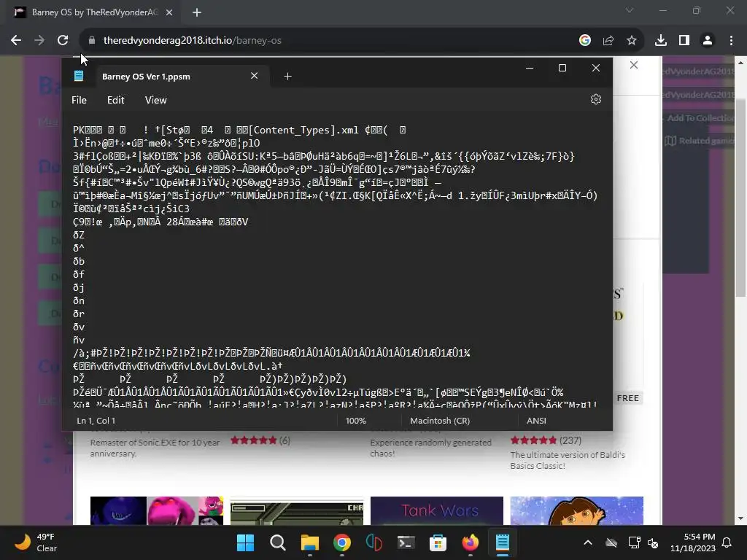Share this page icon in Chrome
The height and width of the screenshot is (560, 747).
click(x=608, y=41)
